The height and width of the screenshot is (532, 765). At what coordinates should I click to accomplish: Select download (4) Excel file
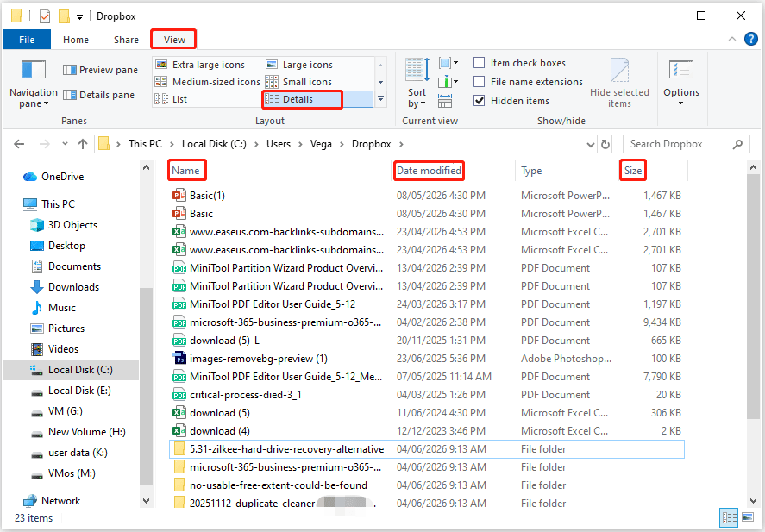[426, 431]
